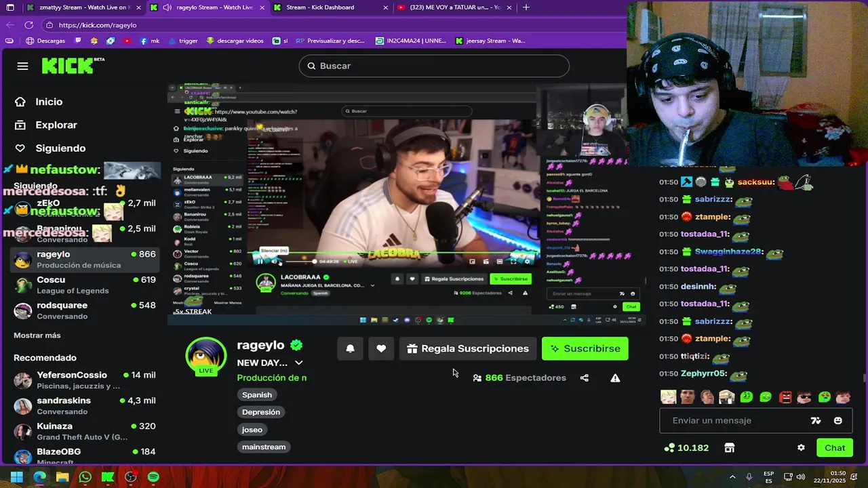Switch to zmattyy Stream browser tab
Screen dimensions: 868x488
83,7
